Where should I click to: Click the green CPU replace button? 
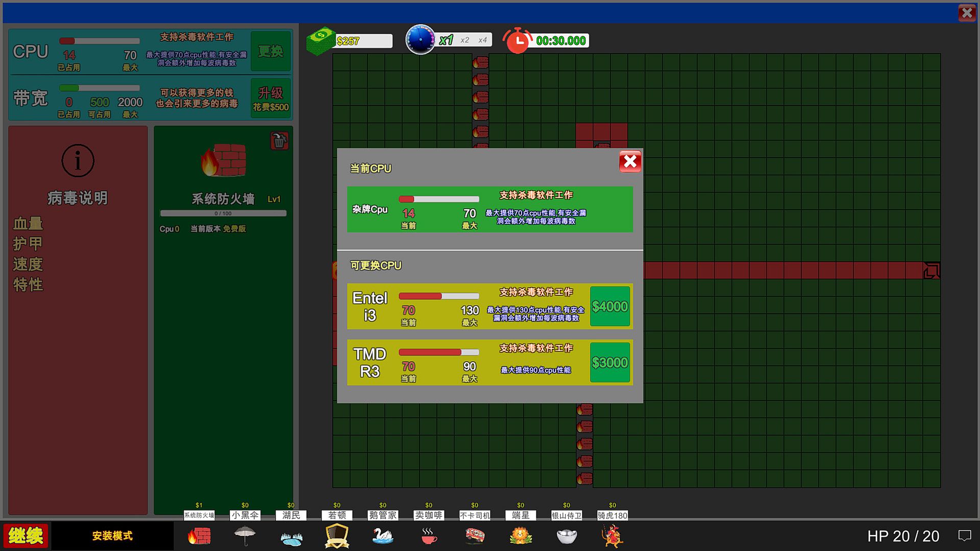click(x=271, y=51)
